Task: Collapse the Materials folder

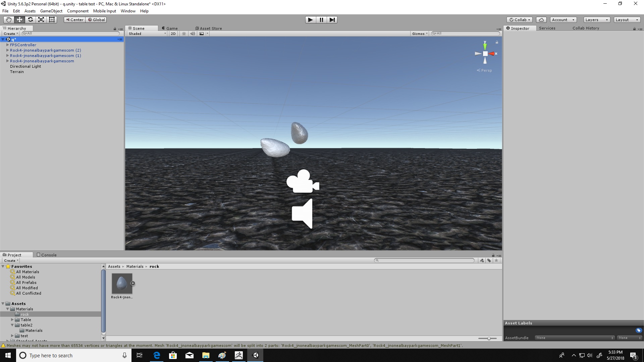Action: [x=7, y=309]
